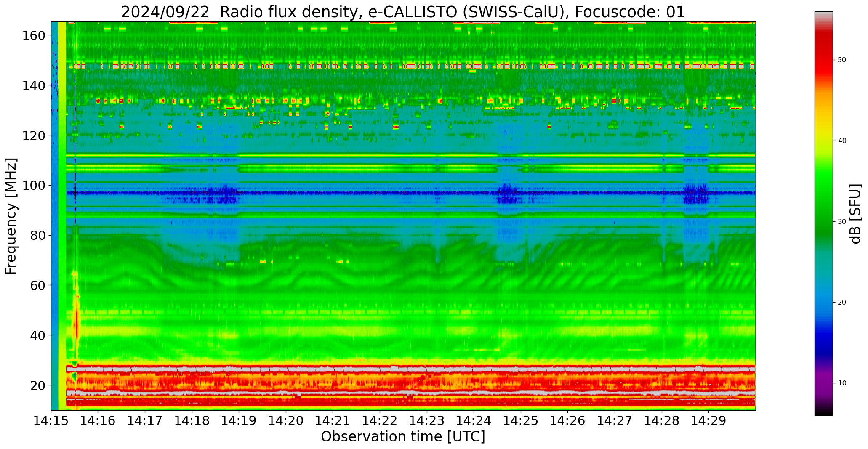Click the 14:18 time tick label
The image size is (868, 449).
click(192, 420)
